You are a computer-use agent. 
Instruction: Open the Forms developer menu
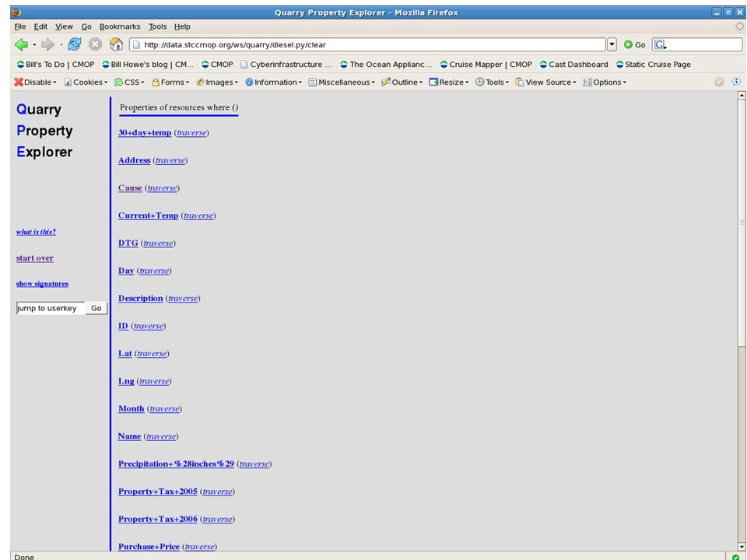point(170,82)
